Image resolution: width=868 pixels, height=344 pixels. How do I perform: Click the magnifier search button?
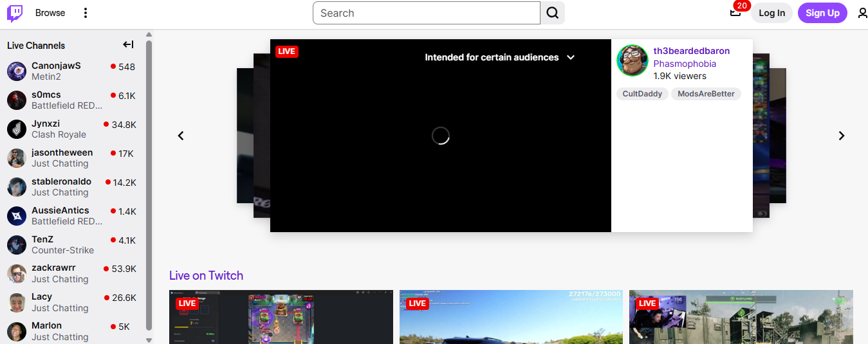click(553, 13)
